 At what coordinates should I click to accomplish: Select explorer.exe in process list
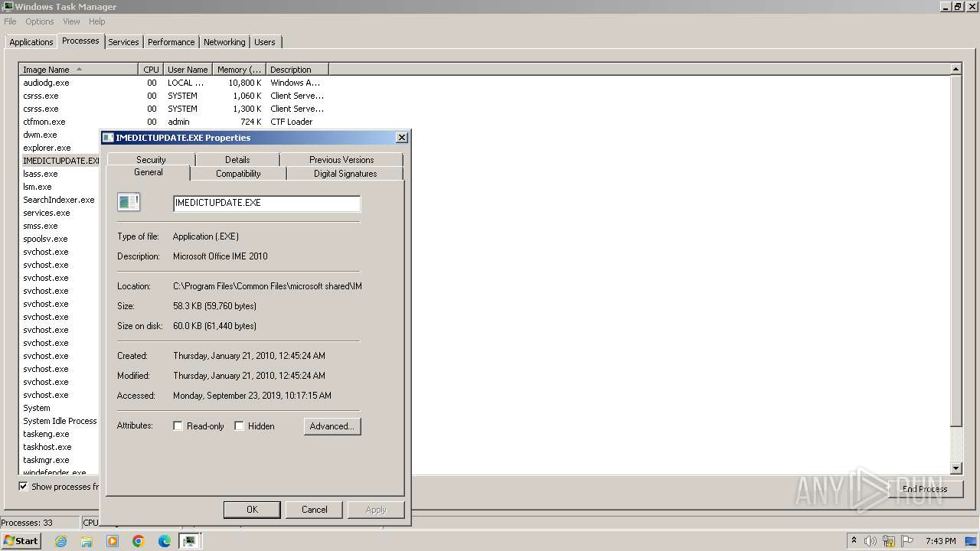47,148
